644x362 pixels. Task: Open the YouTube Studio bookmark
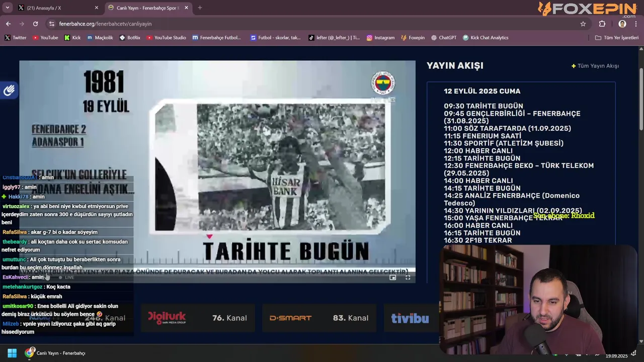point(166,38)
